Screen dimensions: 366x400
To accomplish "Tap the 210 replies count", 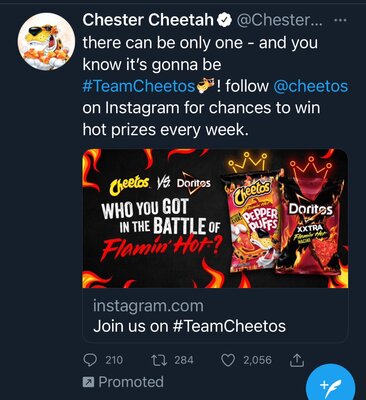I will pyautogui.click(x=114, y=360).
